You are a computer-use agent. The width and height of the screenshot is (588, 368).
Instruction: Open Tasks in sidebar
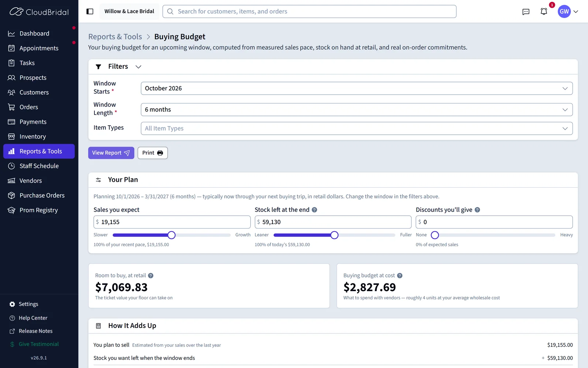tap(39, 63)
